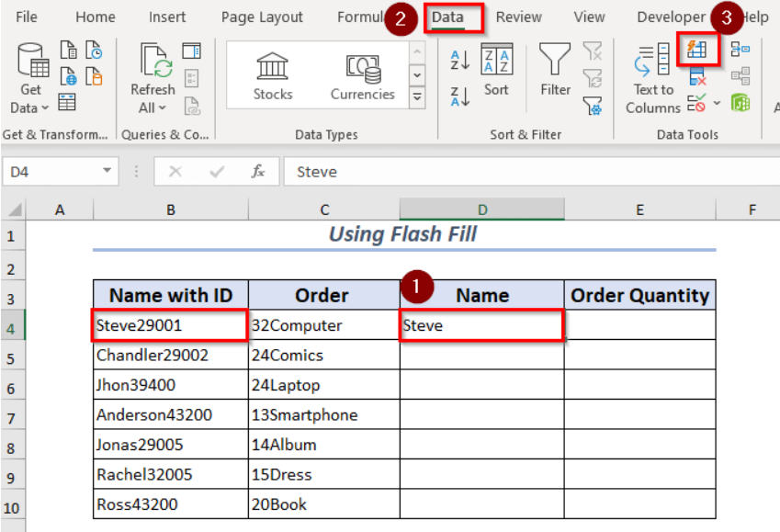Screen dimensions: 780x532
Task: Sort the data A to Z ascending
Action: (460, 61)
